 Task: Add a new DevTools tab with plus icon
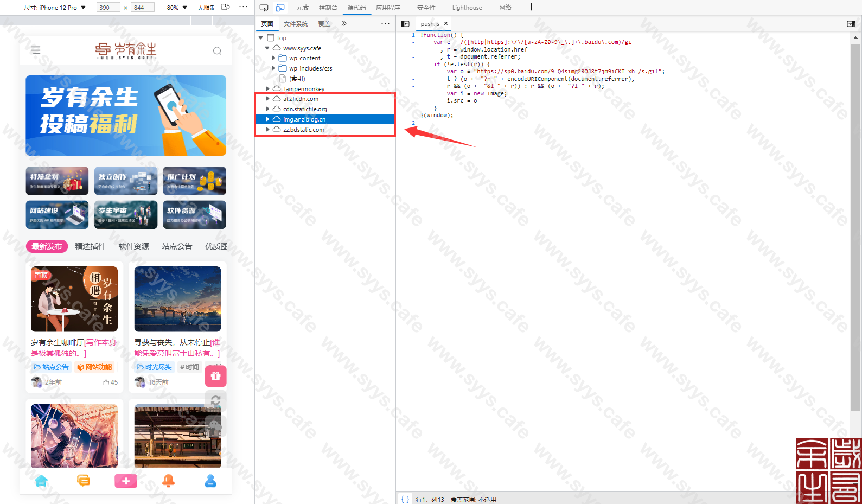tap(531, 7)
